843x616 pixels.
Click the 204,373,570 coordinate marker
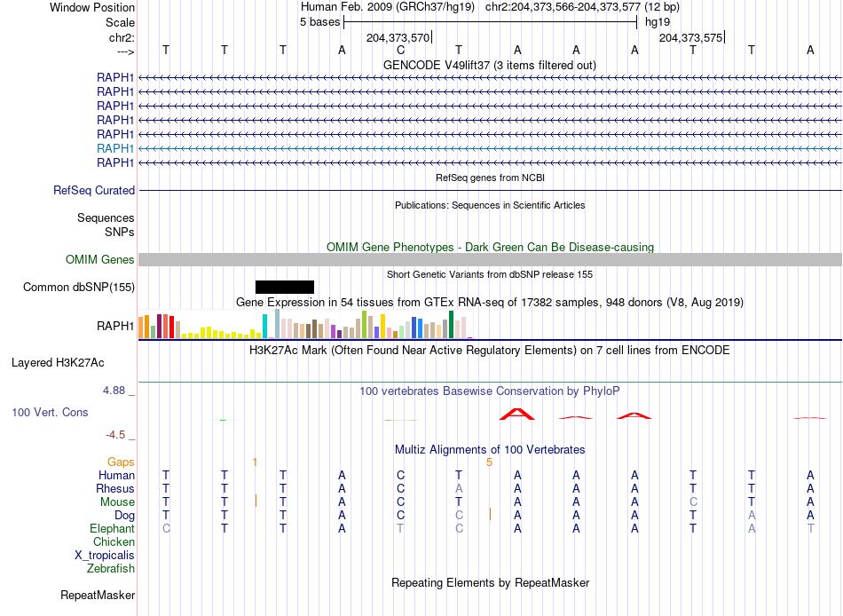(398, 37)
